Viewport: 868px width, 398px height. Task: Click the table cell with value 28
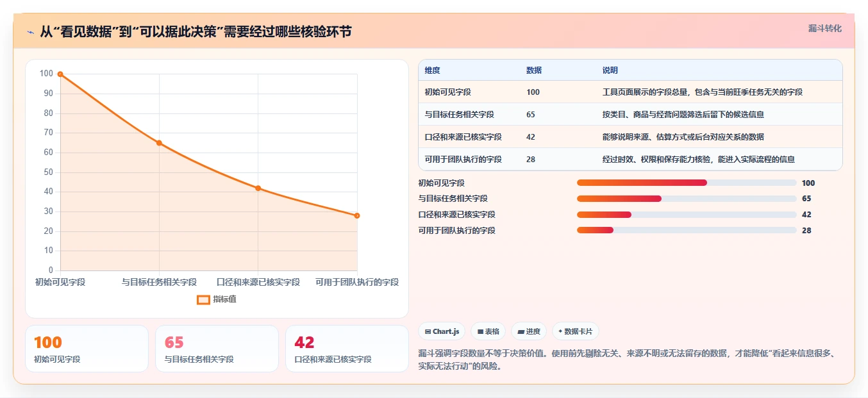pos(531,160)
